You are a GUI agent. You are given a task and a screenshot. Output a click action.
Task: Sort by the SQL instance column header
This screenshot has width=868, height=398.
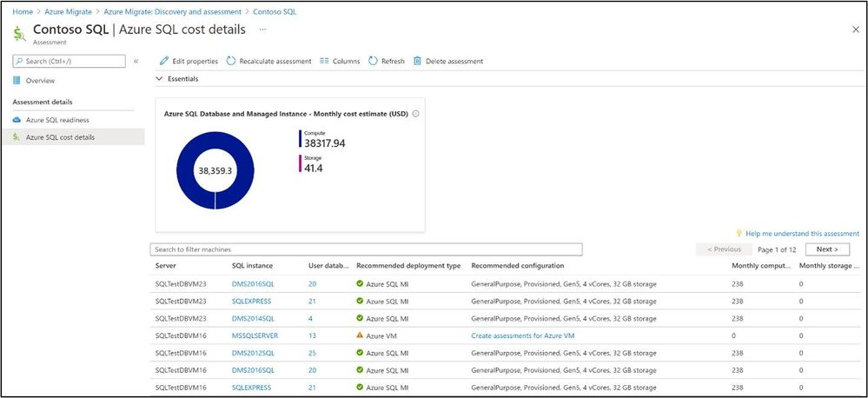point(252,266)
